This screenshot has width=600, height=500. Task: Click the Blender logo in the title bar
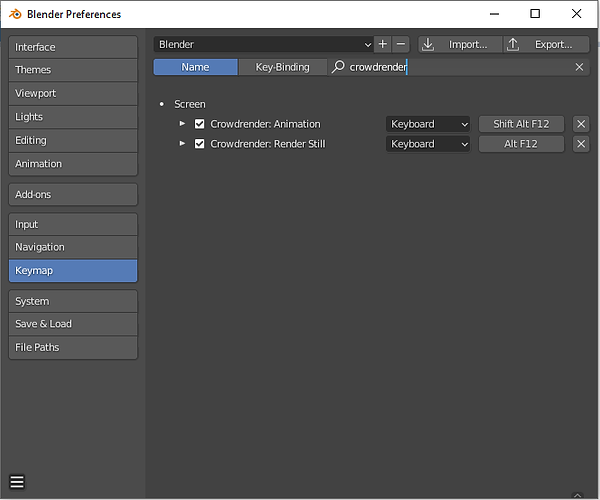pos(15,14)
